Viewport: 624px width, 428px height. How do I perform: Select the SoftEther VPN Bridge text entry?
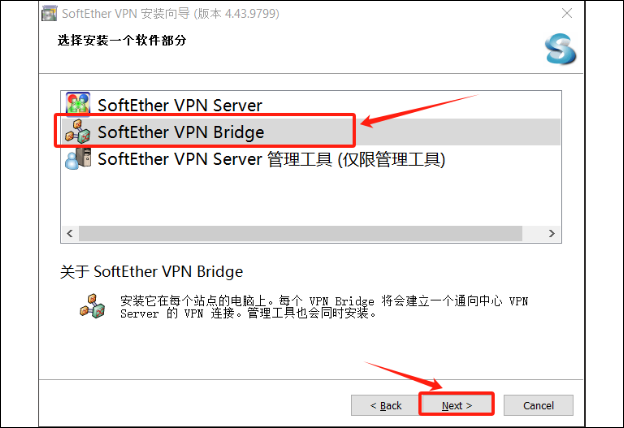tap(181, 132)
